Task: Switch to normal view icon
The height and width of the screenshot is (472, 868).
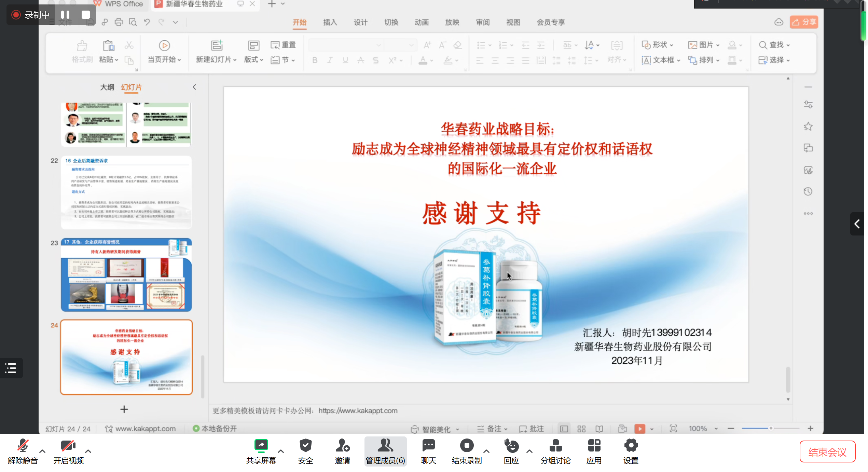Action: click(564, 429)
